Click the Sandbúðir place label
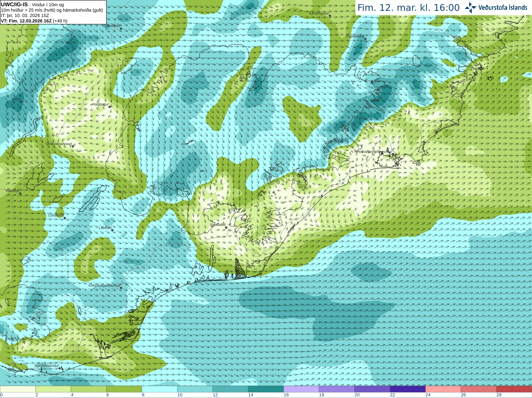This screenshot has height=398, width=532. click(112, 25)
